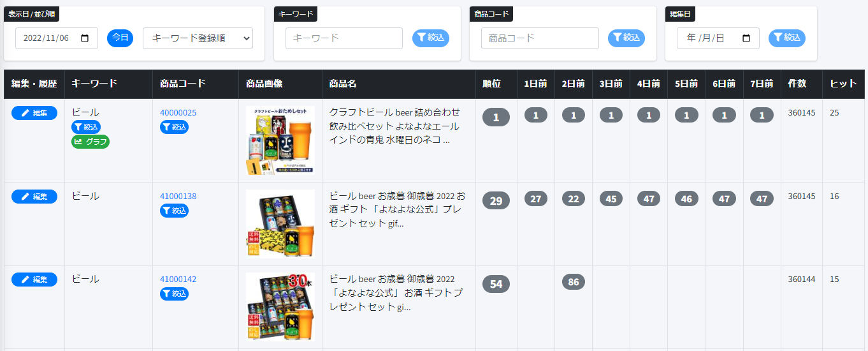Click the 7日前 column header

click(x=762, y=84)
